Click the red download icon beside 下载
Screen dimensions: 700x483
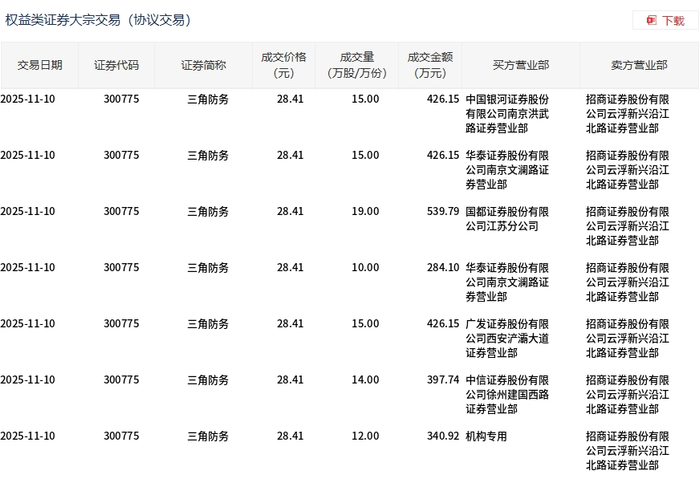pos(651,21)
